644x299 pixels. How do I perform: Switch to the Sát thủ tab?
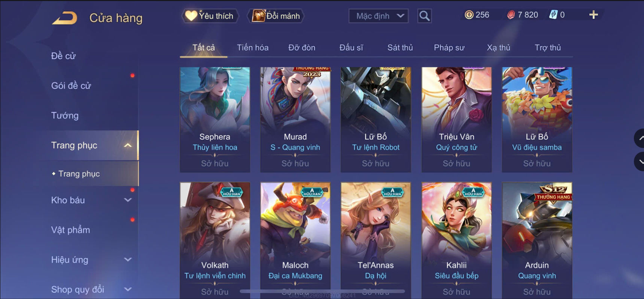400,48
